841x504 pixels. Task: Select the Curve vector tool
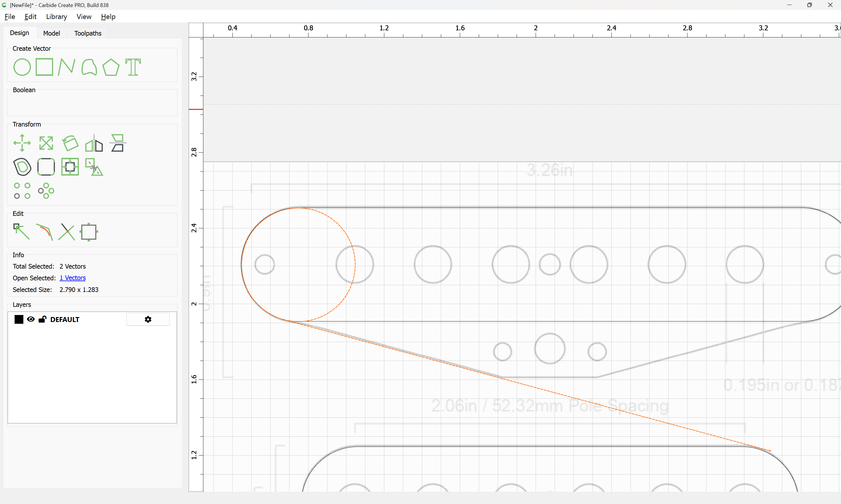89,67
